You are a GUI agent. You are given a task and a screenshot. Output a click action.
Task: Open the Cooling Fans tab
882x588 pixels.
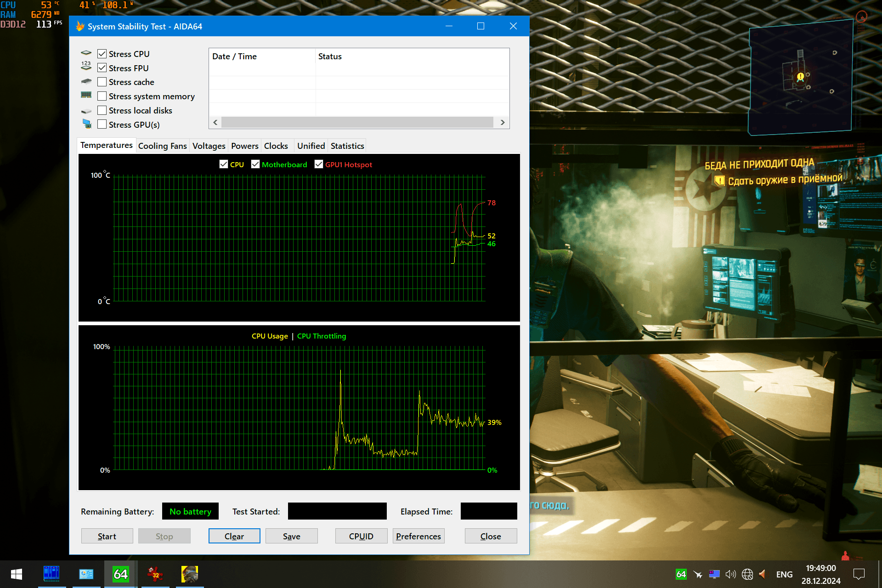coord(163,146)
